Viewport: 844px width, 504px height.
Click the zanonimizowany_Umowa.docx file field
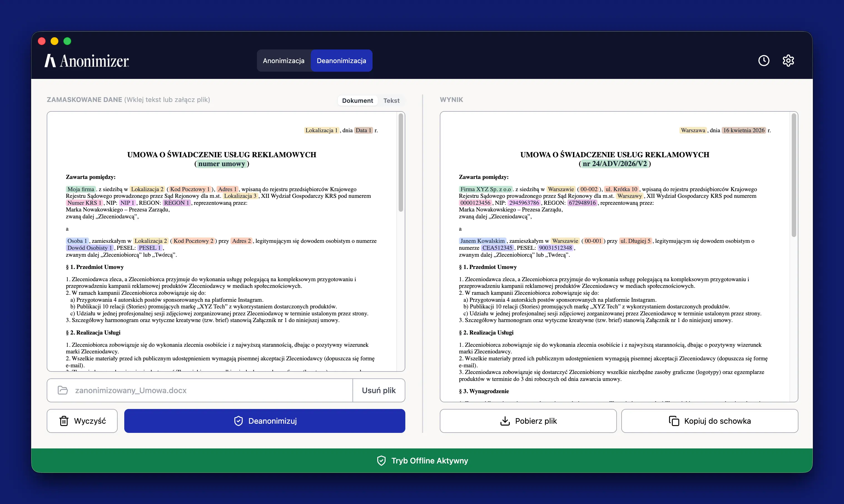point(200,390)
